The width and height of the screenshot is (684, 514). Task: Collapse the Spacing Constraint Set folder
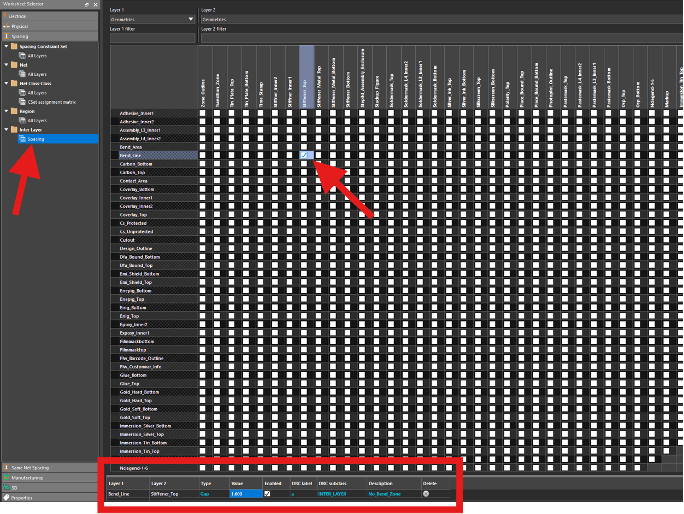click(x=6, y=46)
